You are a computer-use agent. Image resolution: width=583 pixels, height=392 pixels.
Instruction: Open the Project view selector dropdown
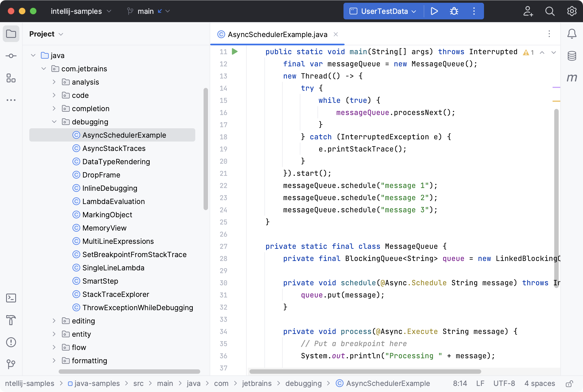click(x=46, y=34)
